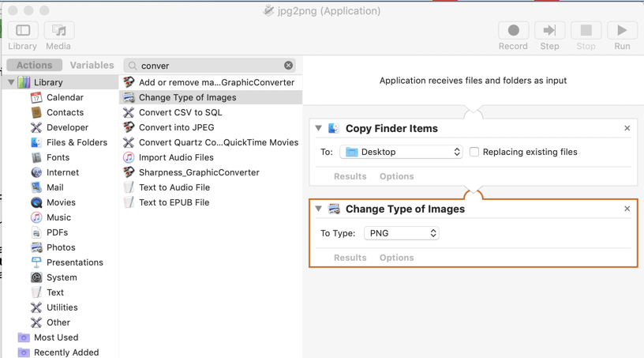Collapse the Copy Finder Items action
This screenshot has width=644, height=358.
coord(319,128)
